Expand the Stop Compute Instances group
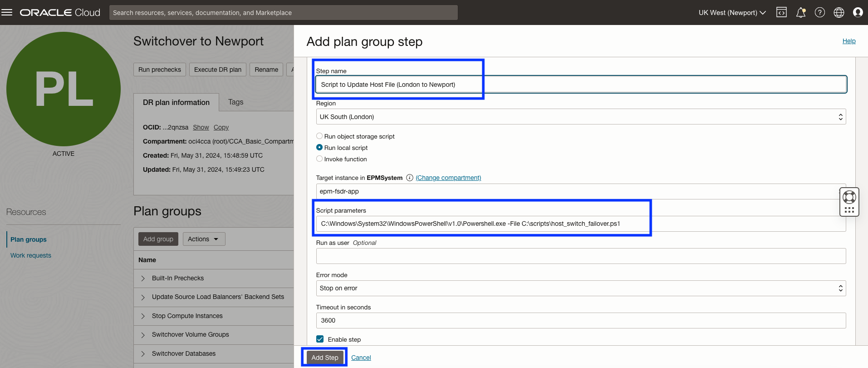The height and width of the screenshot is (368, 868). point(143,316)
